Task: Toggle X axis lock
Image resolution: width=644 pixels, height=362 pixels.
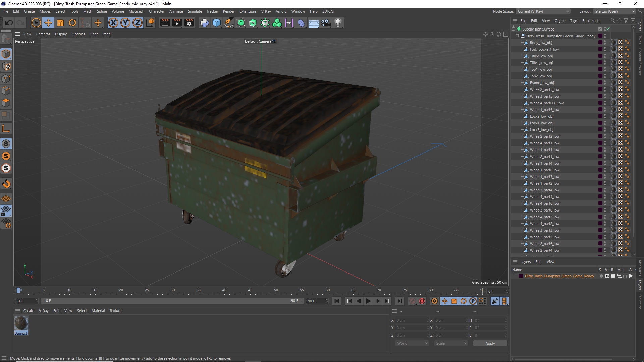Action: pos(113,23)
